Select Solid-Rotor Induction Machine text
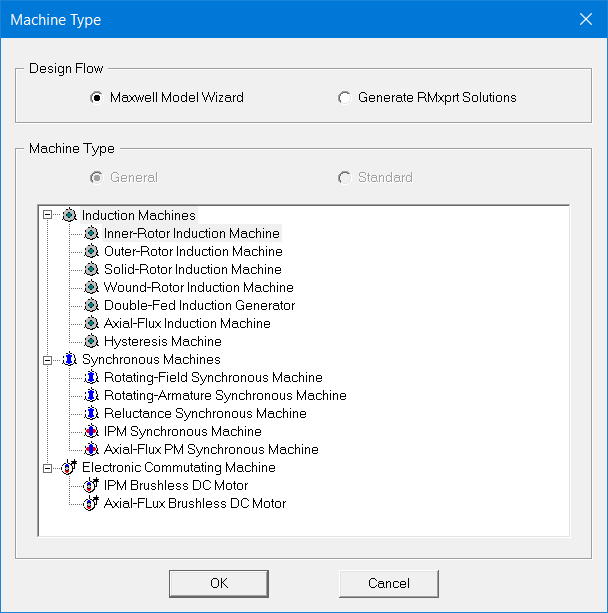 point(192,269)
